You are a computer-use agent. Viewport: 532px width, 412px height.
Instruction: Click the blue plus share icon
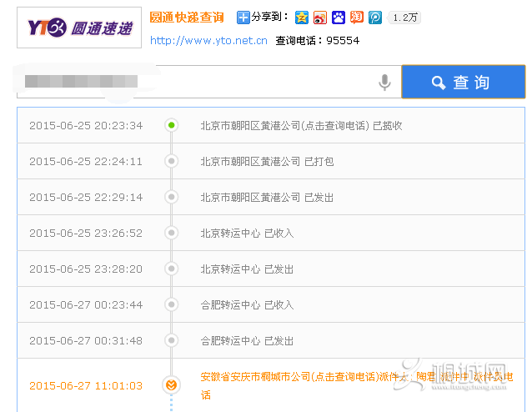[x=243, y=17]
